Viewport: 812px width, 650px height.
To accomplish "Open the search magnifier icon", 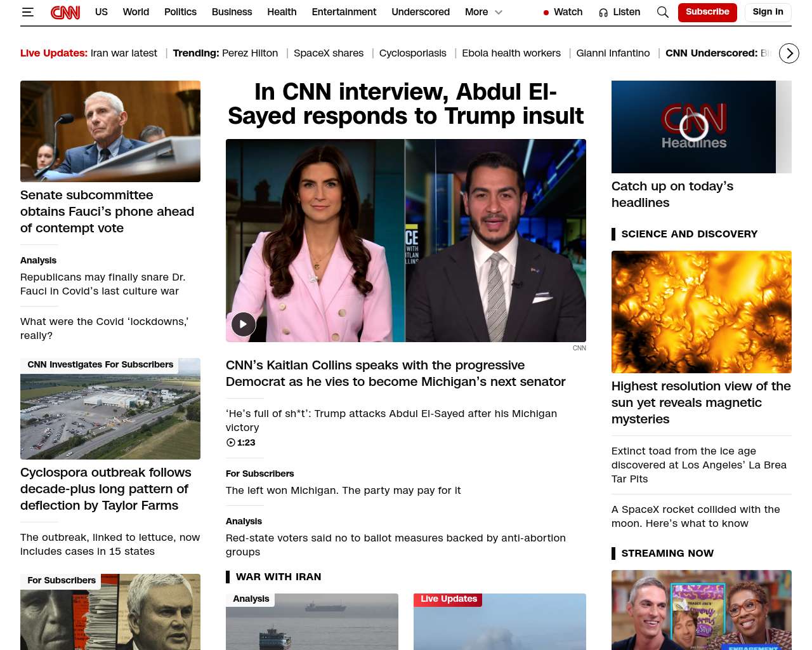I will pos(663,12).
